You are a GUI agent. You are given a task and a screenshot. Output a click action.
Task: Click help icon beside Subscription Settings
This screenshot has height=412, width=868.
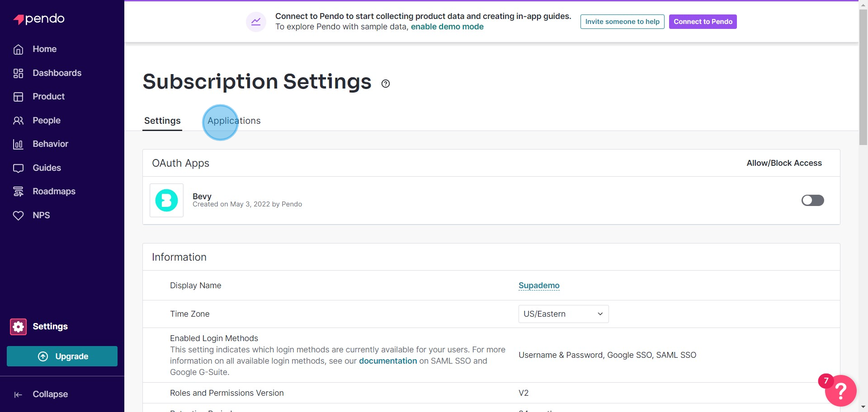[386, 84]
